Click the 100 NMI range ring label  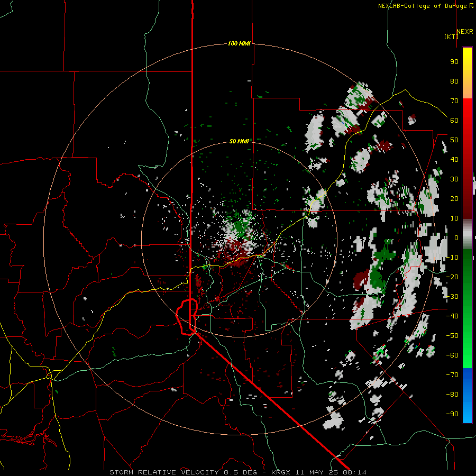[239, 44]
